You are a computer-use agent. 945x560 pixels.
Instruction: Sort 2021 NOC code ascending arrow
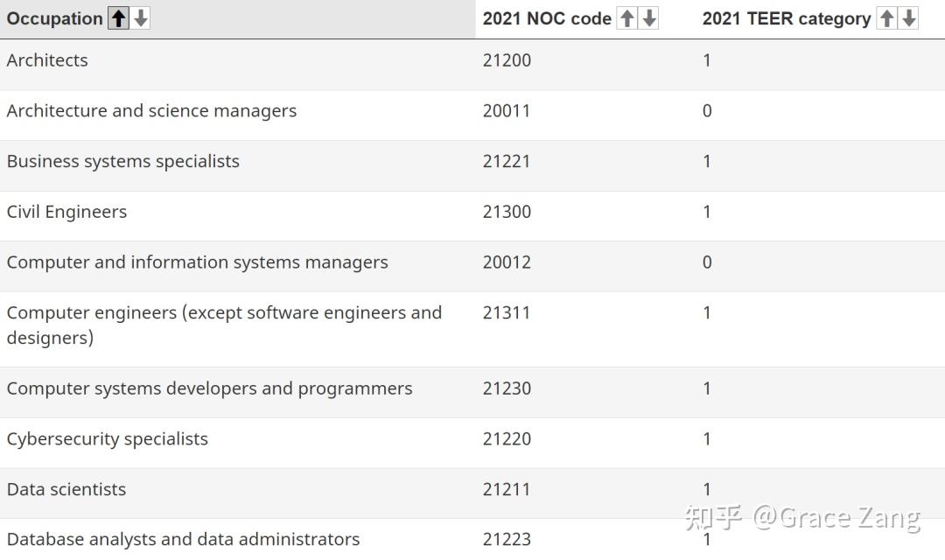point(626,18)
